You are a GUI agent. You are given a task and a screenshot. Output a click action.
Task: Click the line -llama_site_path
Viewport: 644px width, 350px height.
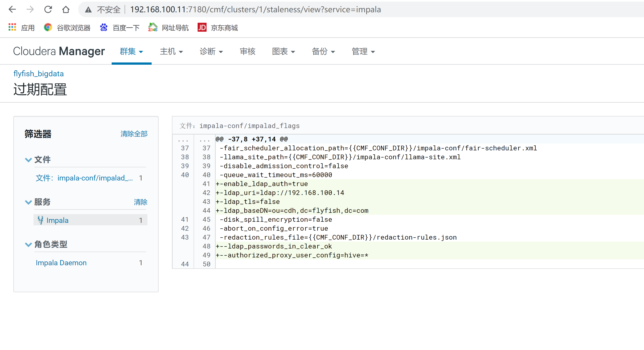pyautogui.click(x=340, y=157)
